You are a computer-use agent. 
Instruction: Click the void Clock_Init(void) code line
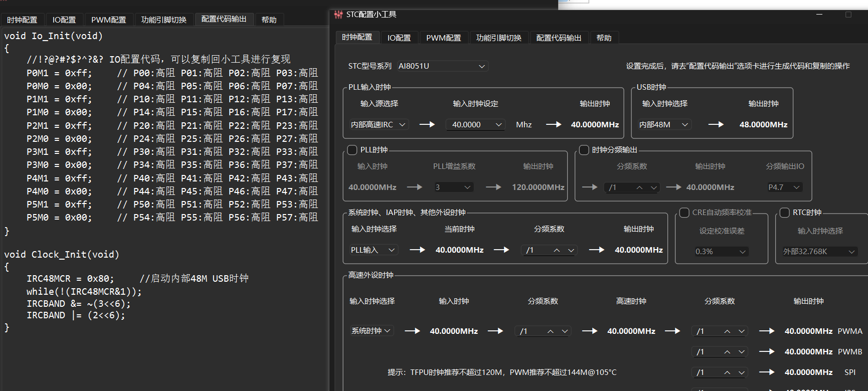(62, 255)
